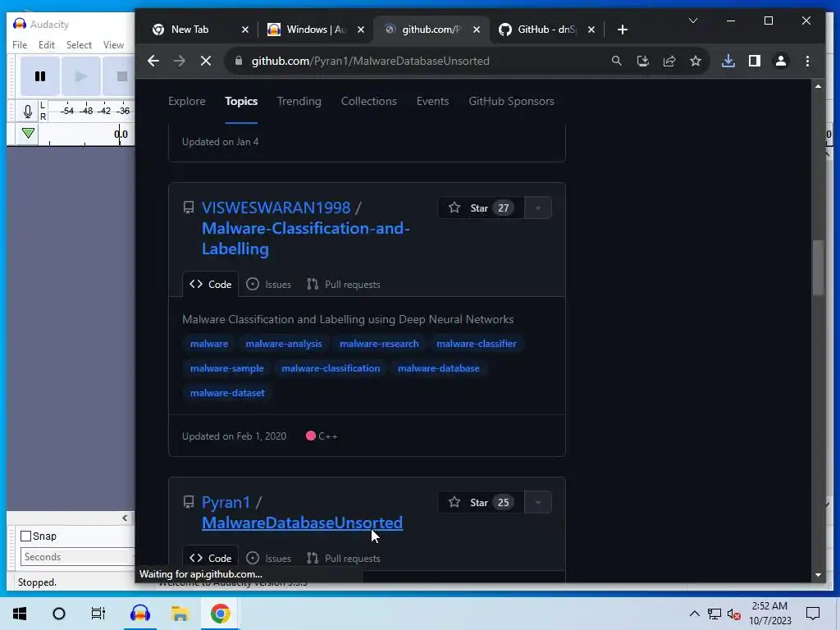Open Pull requests of Malware-Classification-and-Labelling card
Screen dimensions: 840x630
pyautogui.click(x=344, y=285)
